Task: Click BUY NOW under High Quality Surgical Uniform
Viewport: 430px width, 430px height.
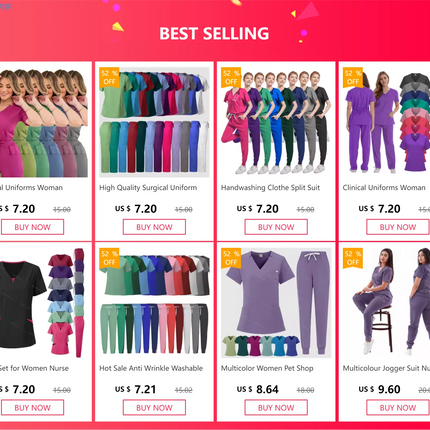Action: (154, 227)
